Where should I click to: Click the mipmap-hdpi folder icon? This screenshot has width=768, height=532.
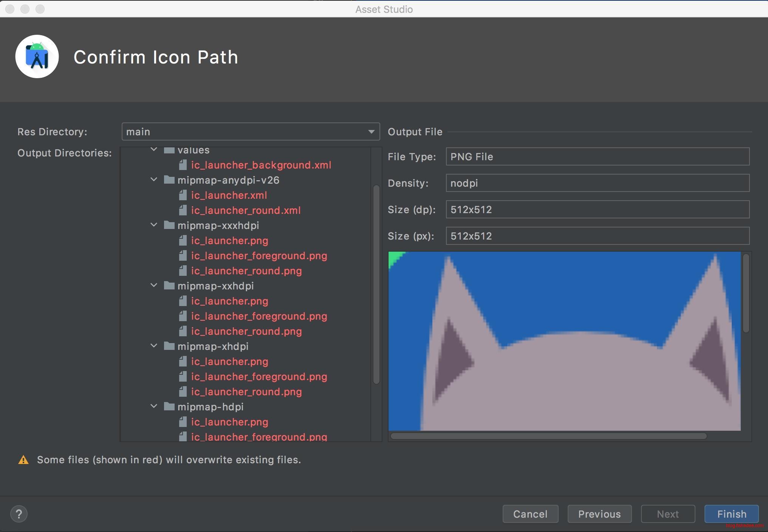click(169, 407)
